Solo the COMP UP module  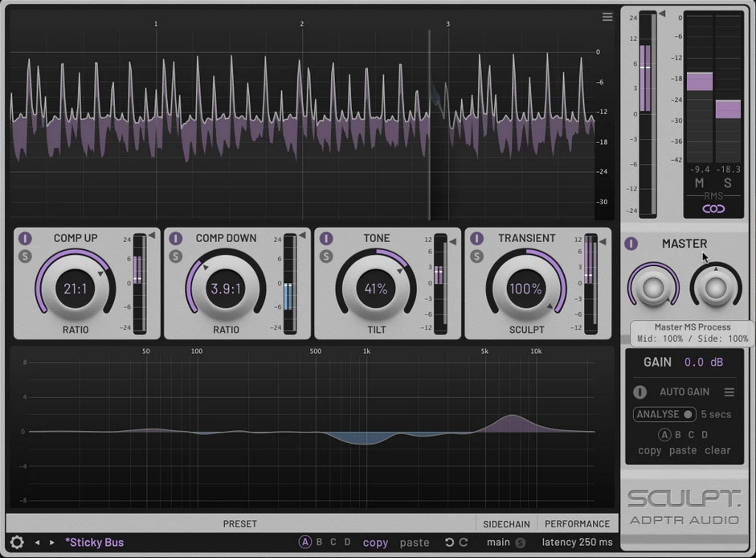25,256
